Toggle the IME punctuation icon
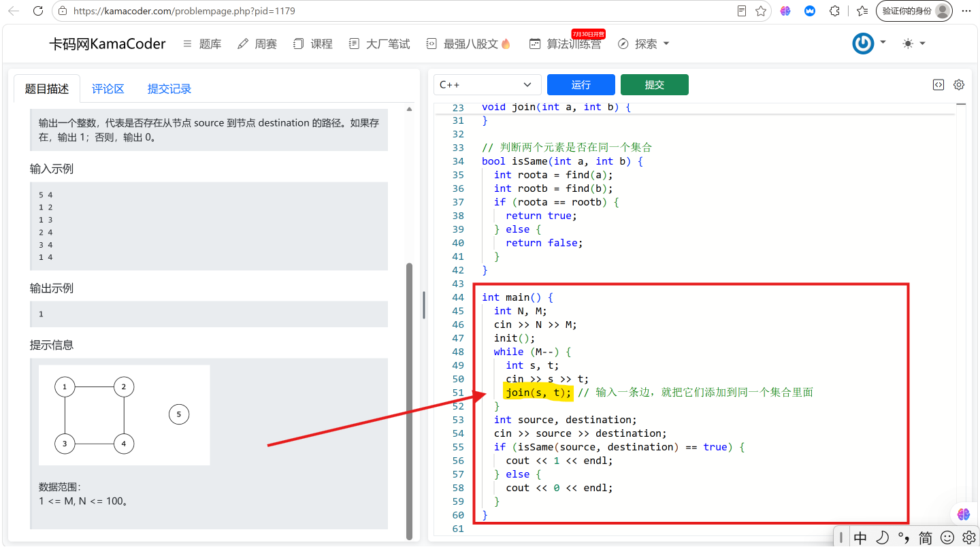 pyautogui.click(x=904, y=537)
